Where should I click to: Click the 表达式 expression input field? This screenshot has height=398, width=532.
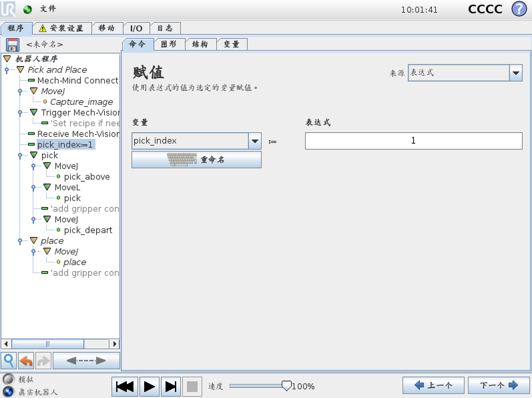coord(413,141)
